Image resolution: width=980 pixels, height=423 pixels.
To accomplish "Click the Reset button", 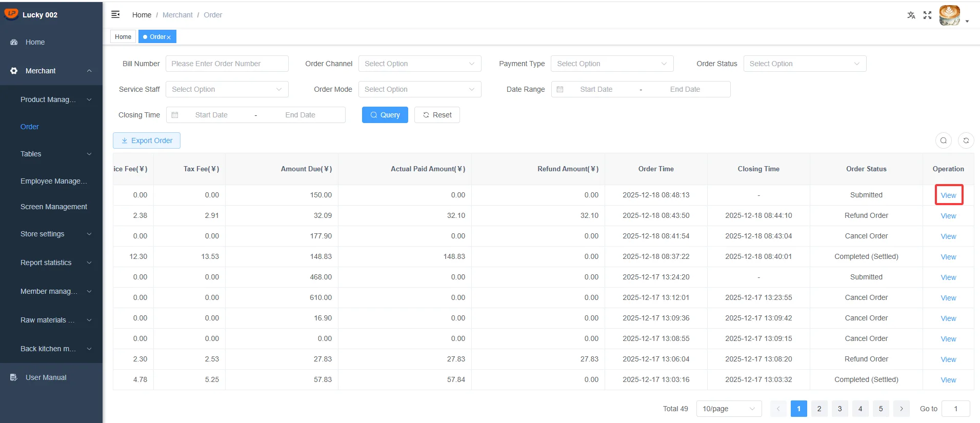I will (437, 115).
